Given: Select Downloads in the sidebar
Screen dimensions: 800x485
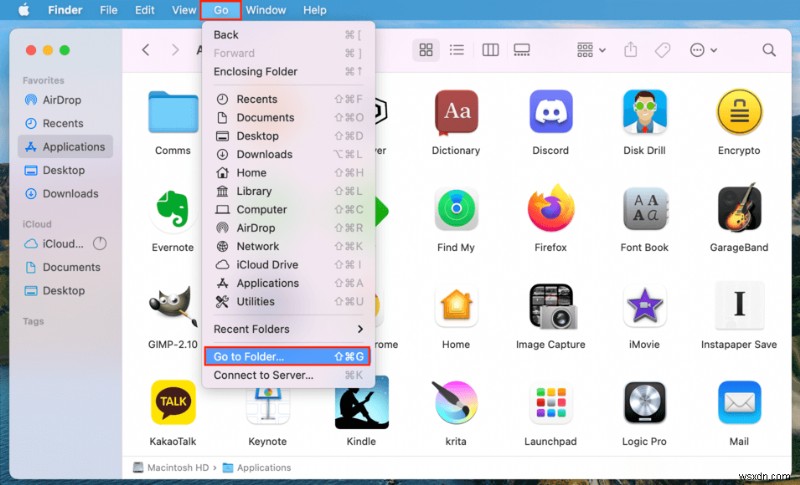Looking at the screenshot, I should pyautogui.click(x=65, y=194).
